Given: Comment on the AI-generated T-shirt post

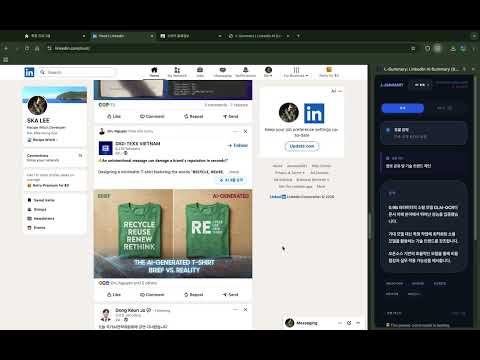Looking at the screenshot, I should coord(152,295).
